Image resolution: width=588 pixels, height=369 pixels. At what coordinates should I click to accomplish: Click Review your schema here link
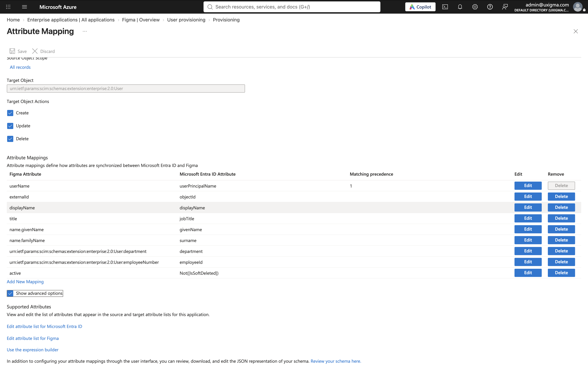point(336,361)
